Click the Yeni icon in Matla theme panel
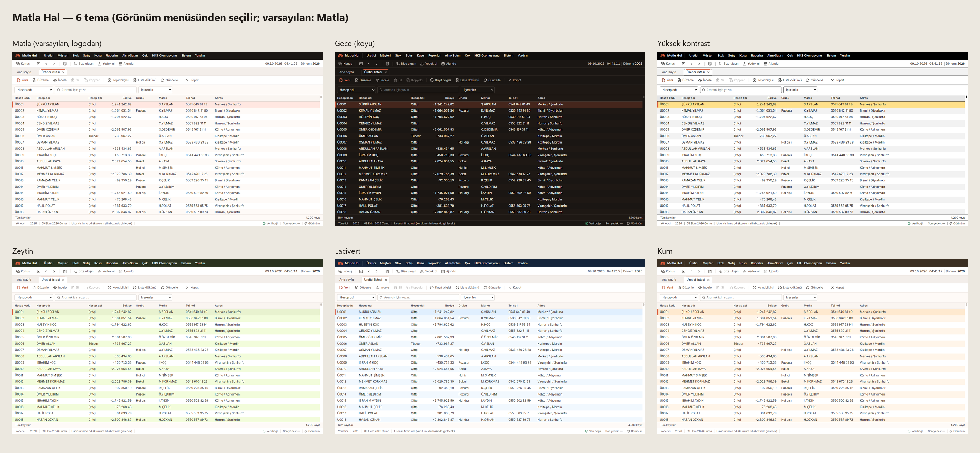This screenshot has height=453, width=980. (18, 80)
